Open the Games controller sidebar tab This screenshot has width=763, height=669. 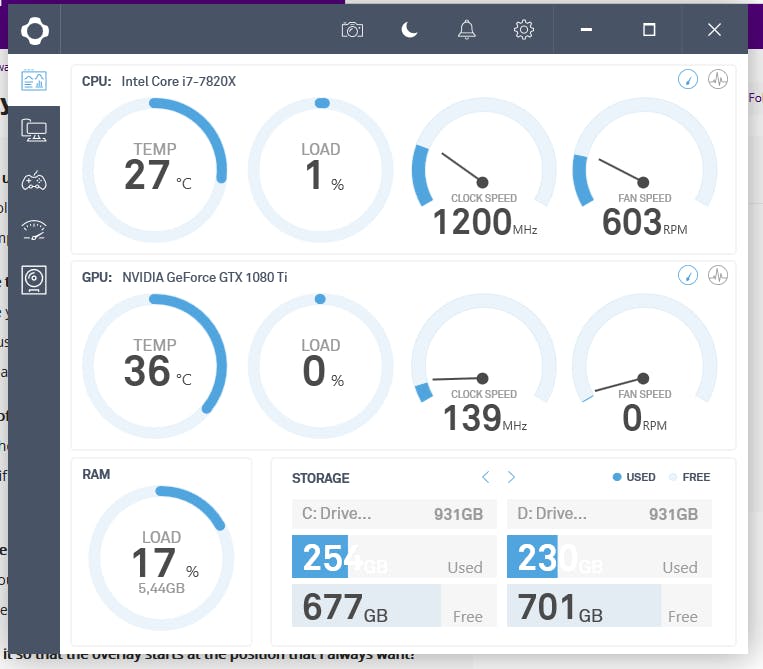tap(34, 181)
